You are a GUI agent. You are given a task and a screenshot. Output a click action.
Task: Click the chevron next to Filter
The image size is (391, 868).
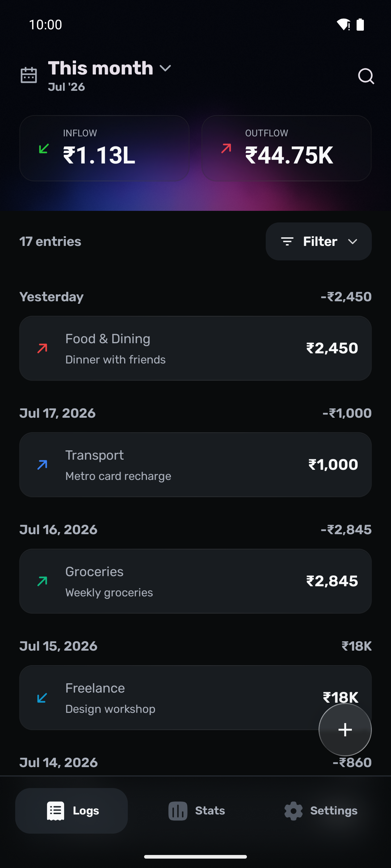(353, 242)
